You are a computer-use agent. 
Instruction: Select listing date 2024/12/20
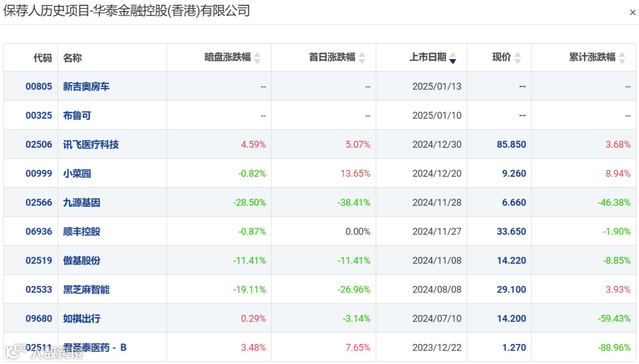pyautogui.click(x=437, y=174)
